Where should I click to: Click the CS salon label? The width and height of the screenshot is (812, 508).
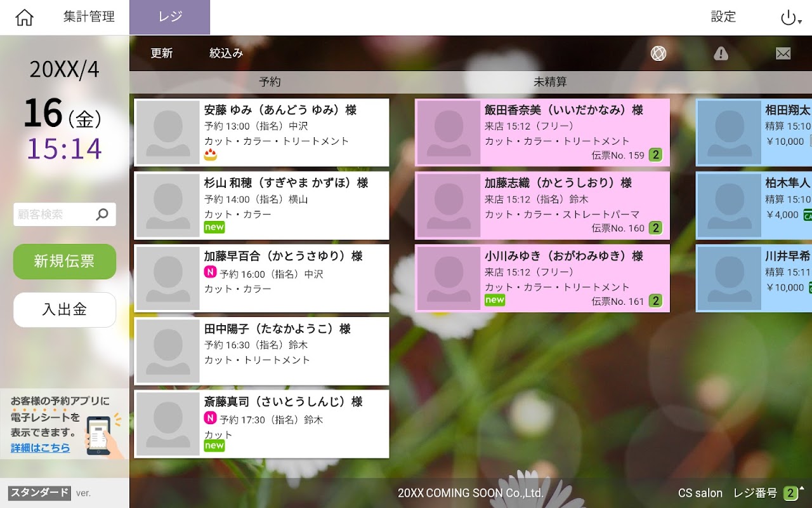point(700,493)
